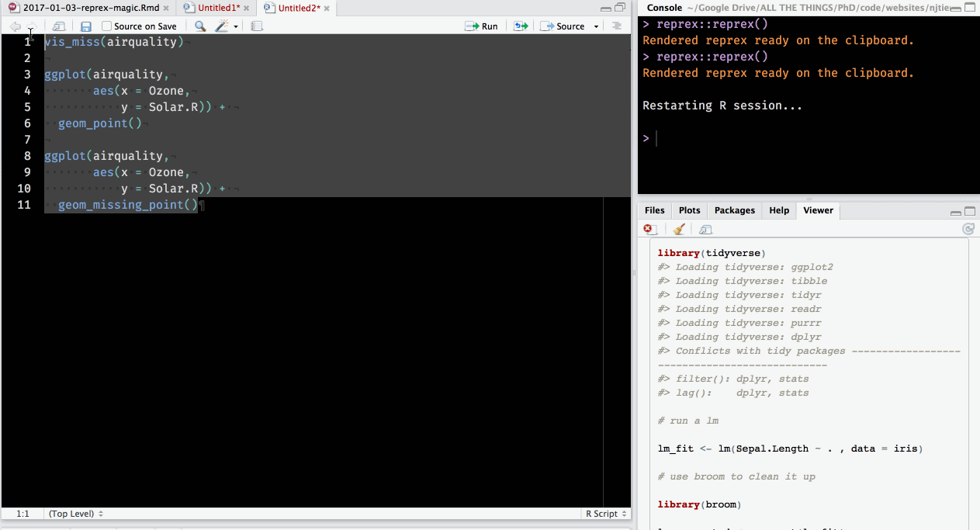Show editor in new window
The width and height of the screenshot is (980, 530).
59,26
